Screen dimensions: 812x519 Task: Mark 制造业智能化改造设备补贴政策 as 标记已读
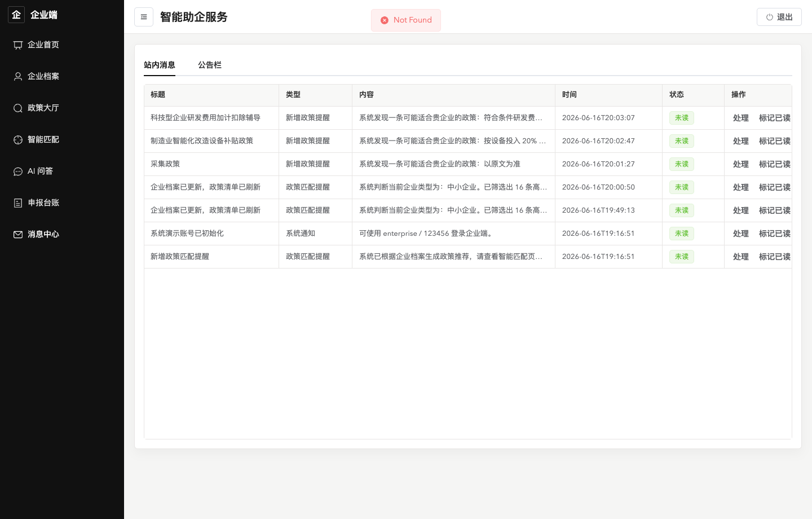(x=775, y=141)
